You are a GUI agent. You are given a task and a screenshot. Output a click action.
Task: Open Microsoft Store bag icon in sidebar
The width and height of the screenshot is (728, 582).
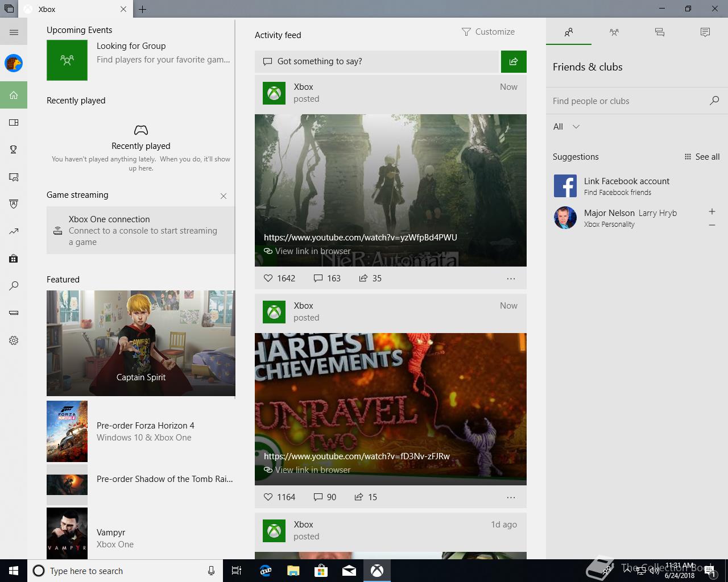[14, 259]
